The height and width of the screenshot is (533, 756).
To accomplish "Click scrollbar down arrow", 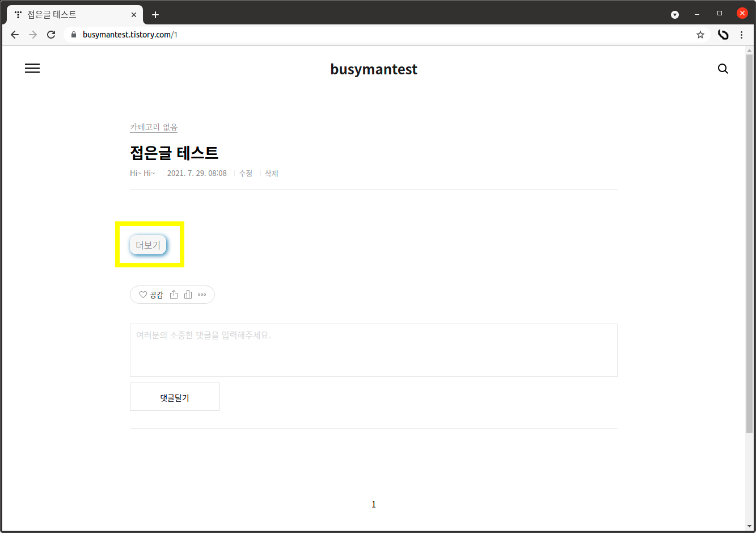I will [x=750, y=526].
